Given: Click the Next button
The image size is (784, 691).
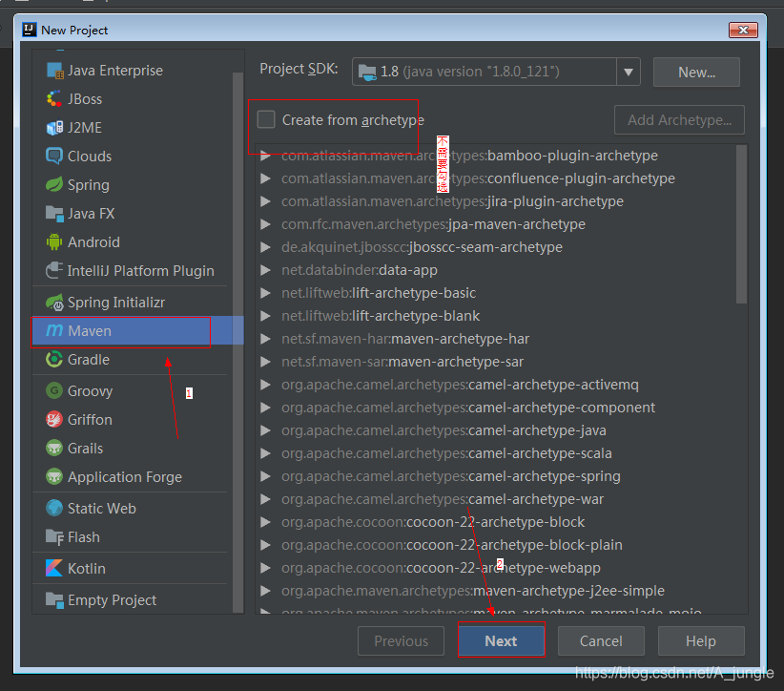Looking at the screenshot, I should click(501, 640).
